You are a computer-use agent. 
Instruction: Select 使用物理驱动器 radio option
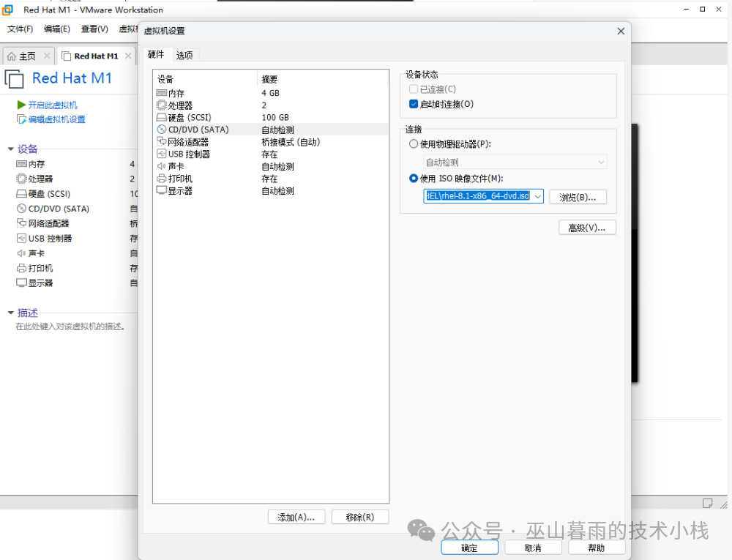coord(414,143)
